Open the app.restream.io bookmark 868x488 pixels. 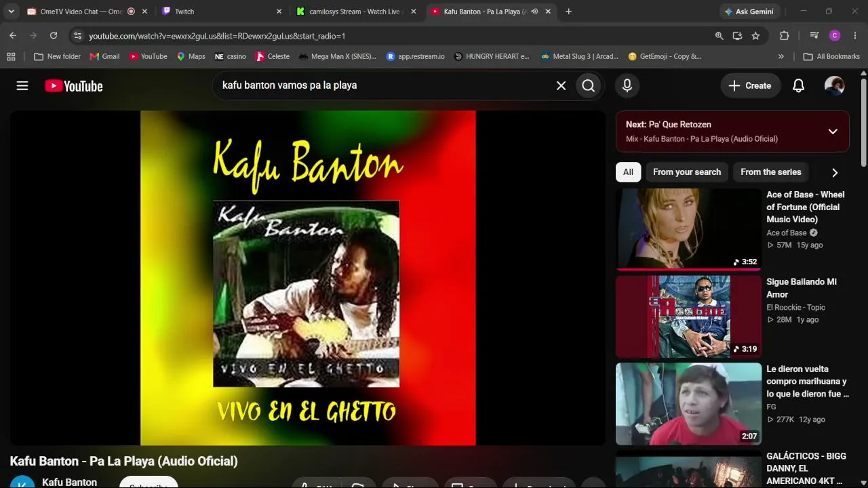pos(415,56)
